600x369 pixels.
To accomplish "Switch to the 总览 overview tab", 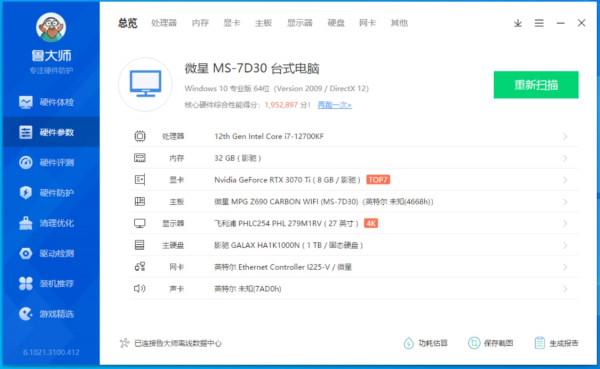I will [127, 23].
